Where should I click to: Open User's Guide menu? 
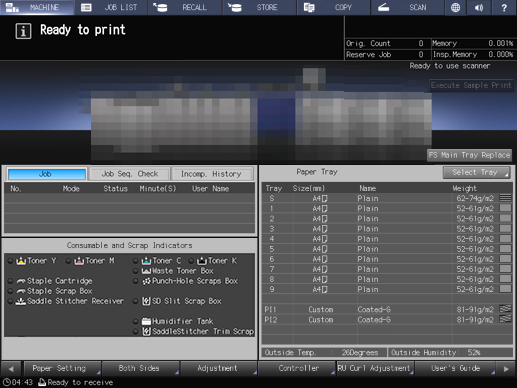pos(456,368)
